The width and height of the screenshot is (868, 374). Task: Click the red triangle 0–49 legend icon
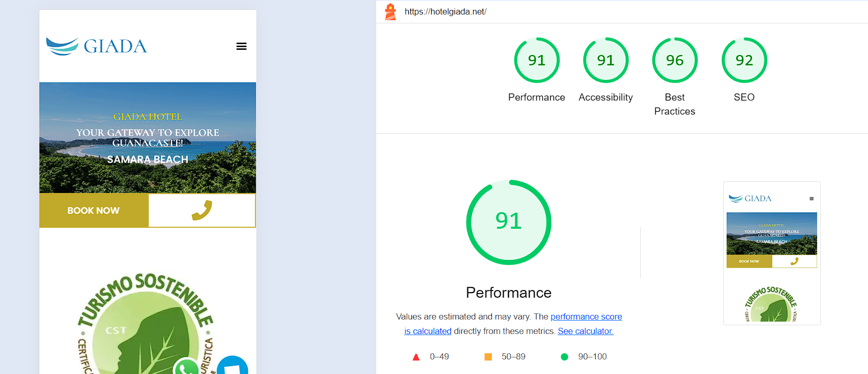(416, 357)
